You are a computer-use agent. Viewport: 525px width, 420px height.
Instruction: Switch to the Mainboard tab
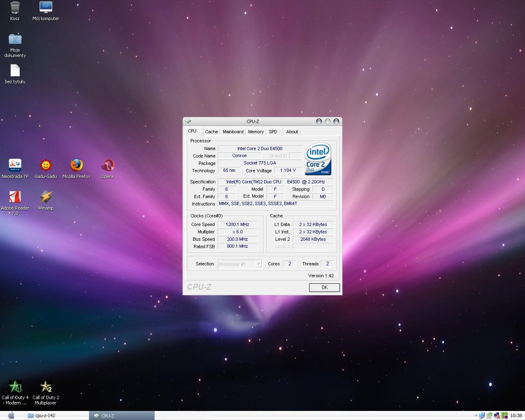233,132
